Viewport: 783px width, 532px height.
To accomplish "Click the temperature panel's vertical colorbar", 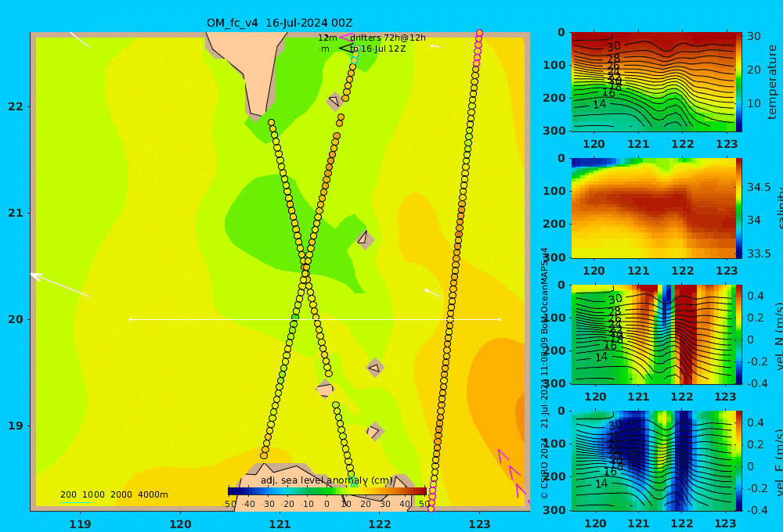I will (x=738, y=82).
